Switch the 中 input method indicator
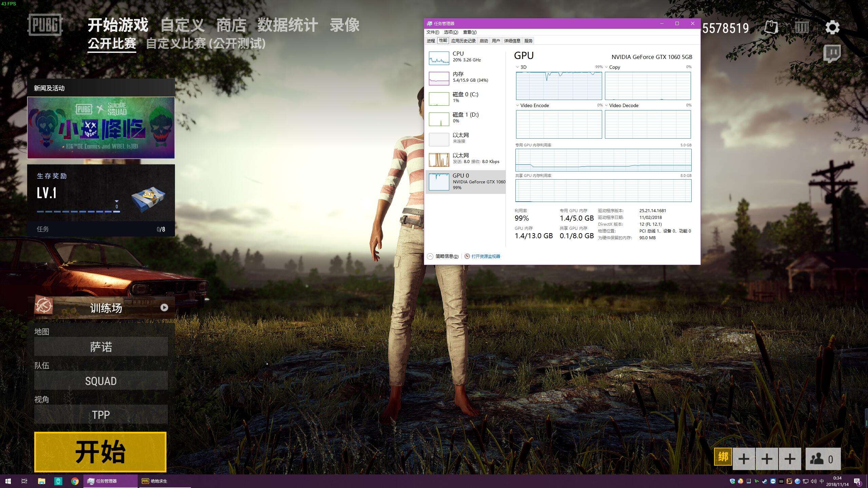This screenshot has height=488, width=868. click(822, 481)
